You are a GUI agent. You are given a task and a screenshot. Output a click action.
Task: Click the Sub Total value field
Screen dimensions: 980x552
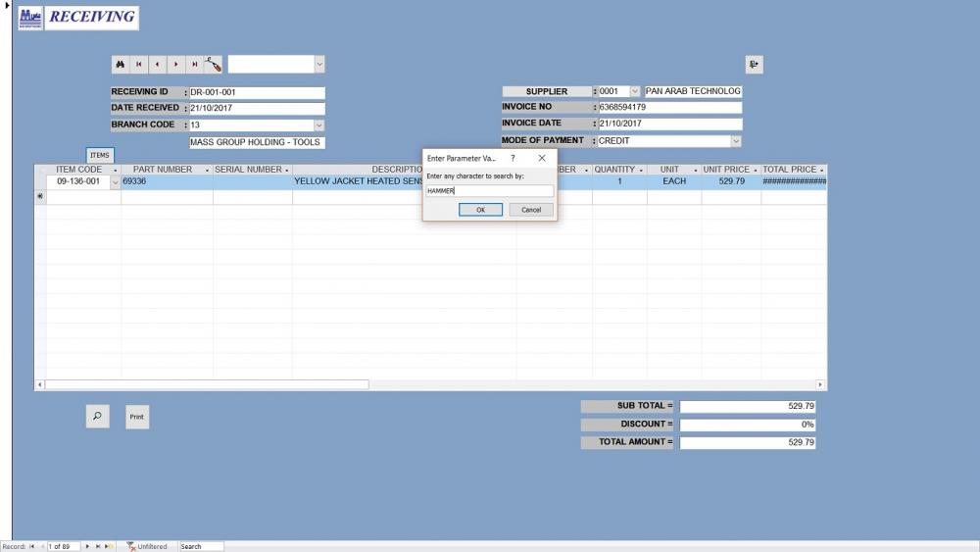(748, 406)
